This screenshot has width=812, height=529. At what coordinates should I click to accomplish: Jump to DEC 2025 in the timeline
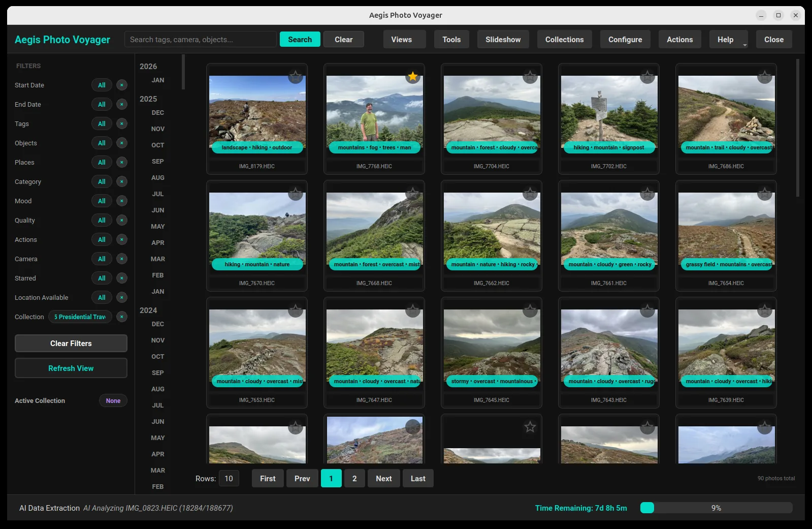(157, 113)
